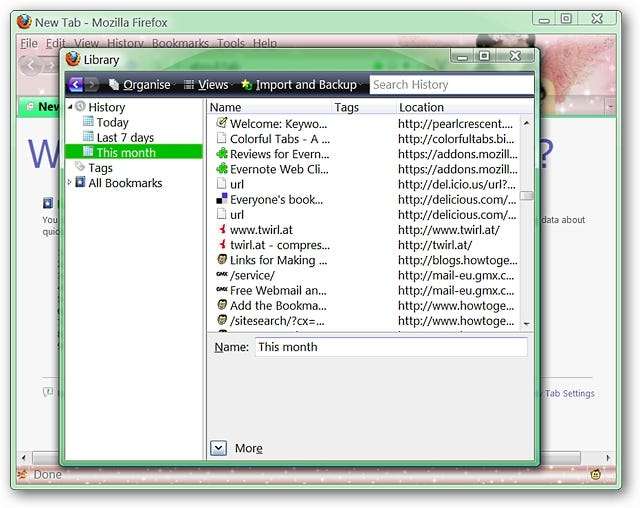Open the Tools menu in Firefox
The image size is (640, 508).
coord(231,43)
